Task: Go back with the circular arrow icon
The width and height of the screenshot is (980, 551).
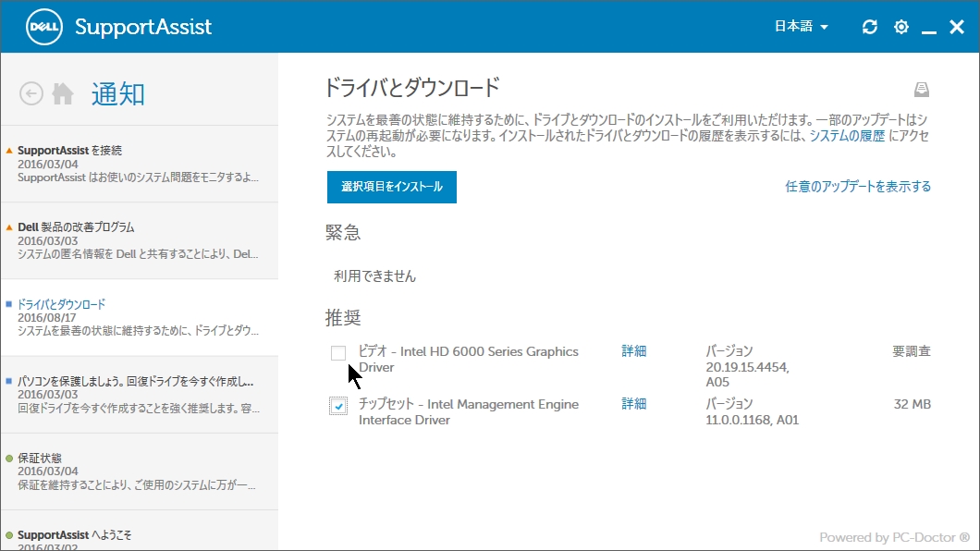Action: (31, 93)
